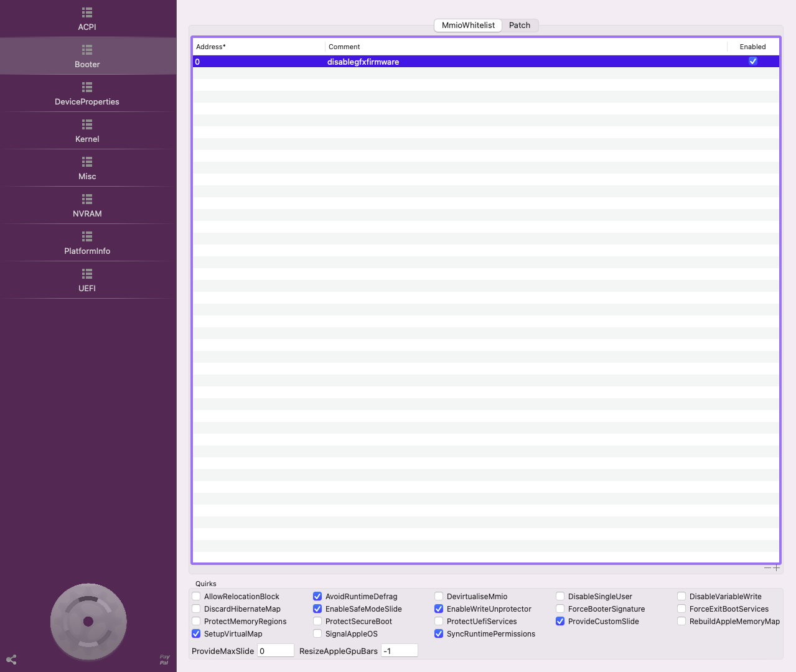The image size is (796, 672).
Task: Go to the Kernel section
Action: click(x=87, y=131)
